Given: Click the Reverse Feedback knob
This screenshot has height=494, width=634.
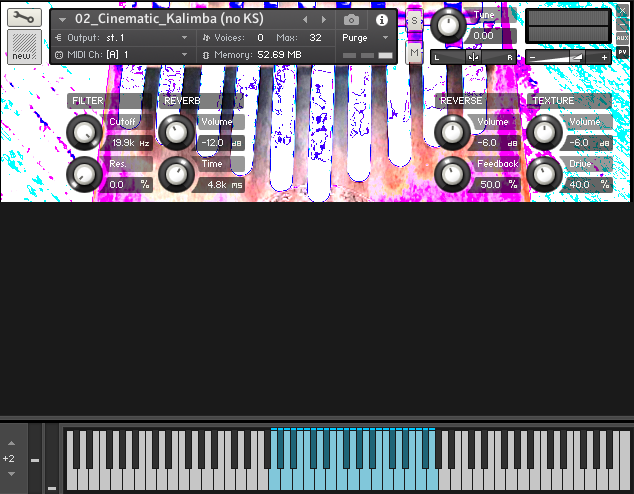Looking at the screenshot, I should pyautogui.click(x=452, y=174).
